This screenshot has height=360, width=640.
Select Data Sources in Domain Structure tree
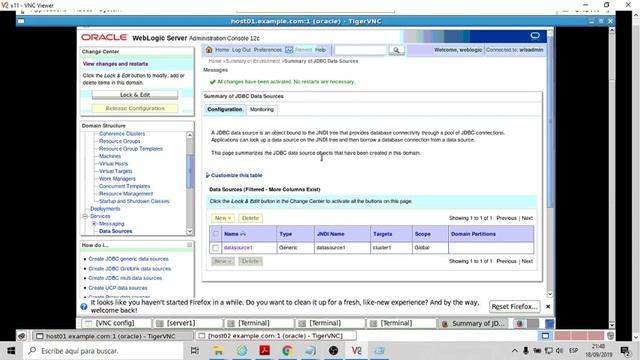point(116,231)
